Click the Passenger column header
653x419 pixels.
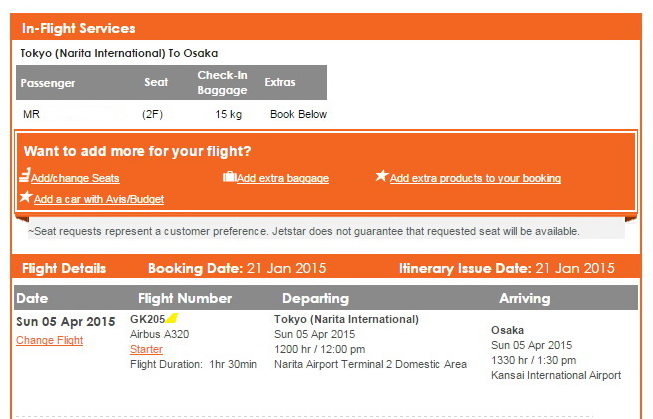click(x=48, y=83)
